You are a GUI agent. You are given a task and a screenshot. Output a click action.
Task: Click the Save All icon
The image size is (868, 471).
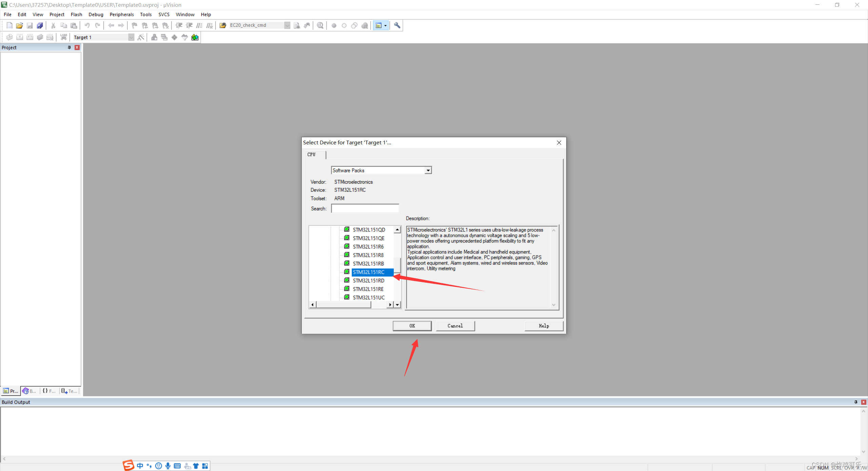tap(40, 25)
